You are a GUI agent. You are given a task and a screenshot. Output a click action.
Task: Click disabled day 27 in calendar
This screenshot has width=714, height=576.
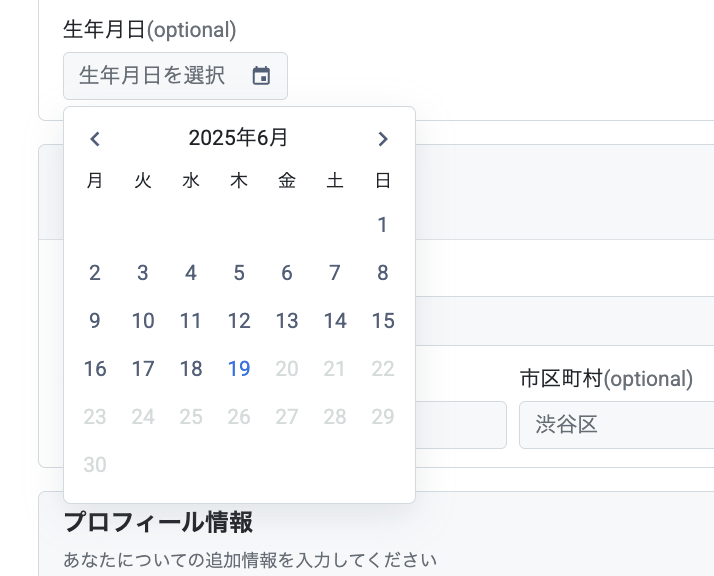pyautogui.click(x=287, y=417)
